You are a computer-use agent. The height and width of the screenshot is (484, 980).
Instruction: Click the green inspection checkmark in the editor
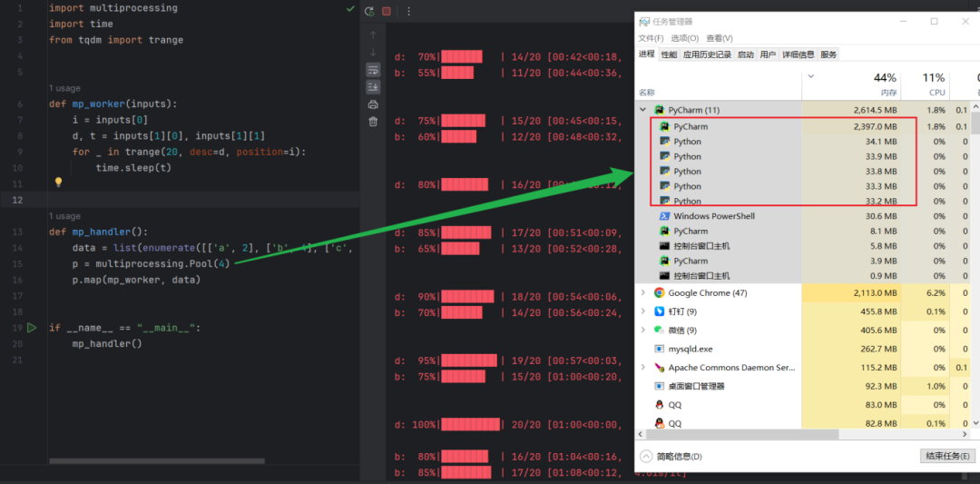pos(350,9)
